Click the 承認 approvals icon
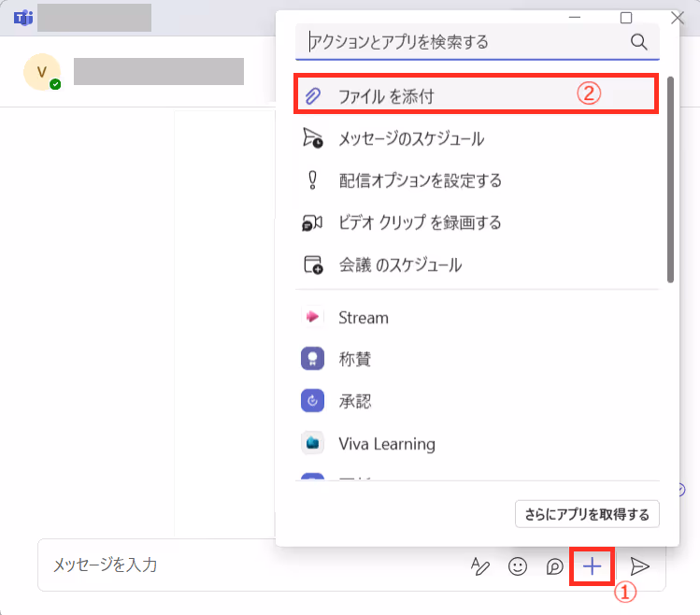Image resolution: width=700 pixels, height=615 pixels. (x=312, y=401)
